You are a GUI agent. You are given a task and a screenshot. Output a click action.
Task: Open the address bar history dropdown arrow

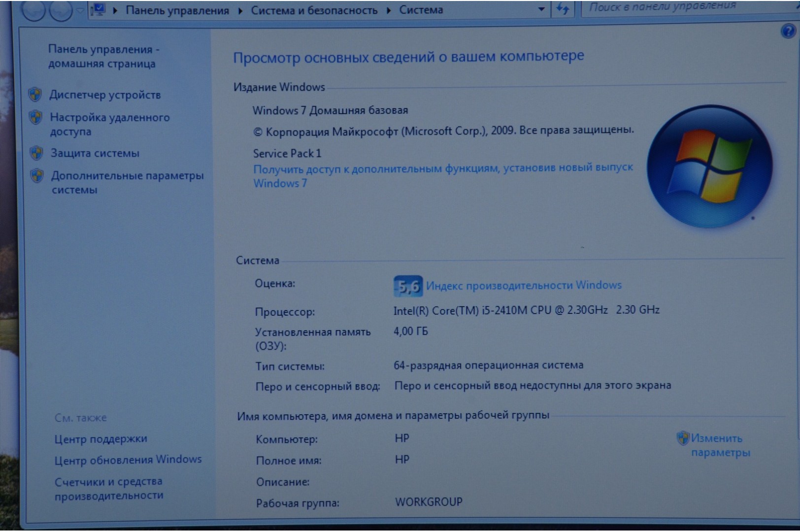point(541,9)
